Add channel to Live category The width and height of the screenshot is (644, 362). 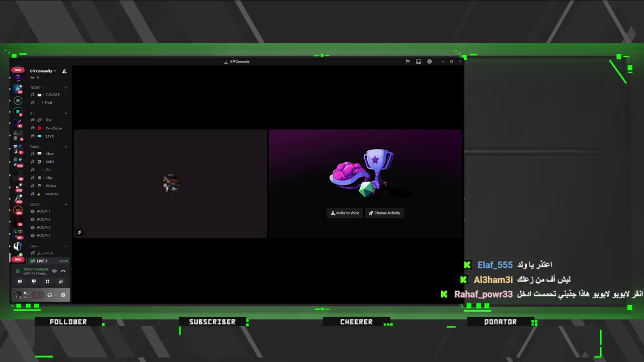coord(66,246)
